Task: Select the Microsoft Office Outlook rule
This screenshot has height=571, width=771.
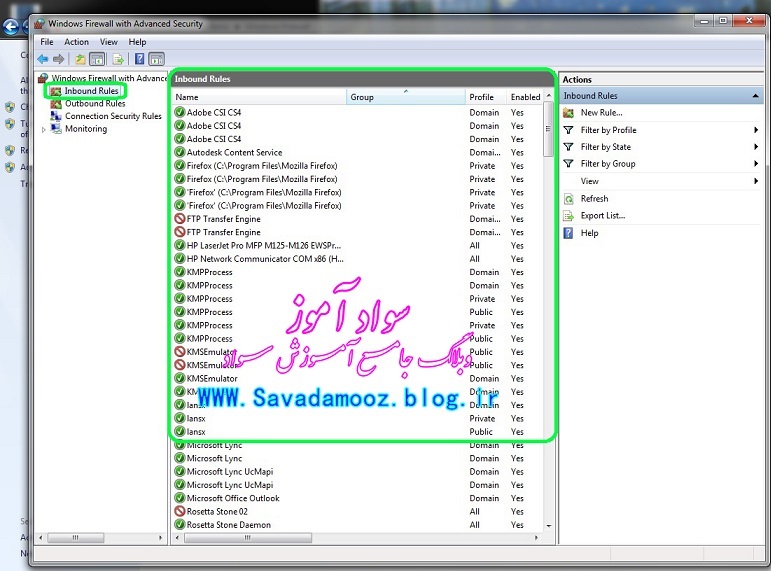Action: (x=358, y=498)
